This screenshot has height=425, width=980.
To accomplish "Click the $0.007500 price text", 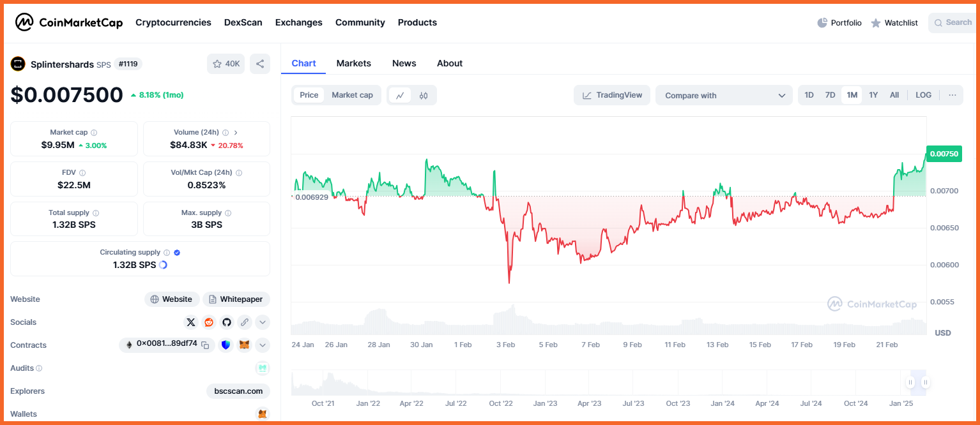I will click(x=66, y=95).
